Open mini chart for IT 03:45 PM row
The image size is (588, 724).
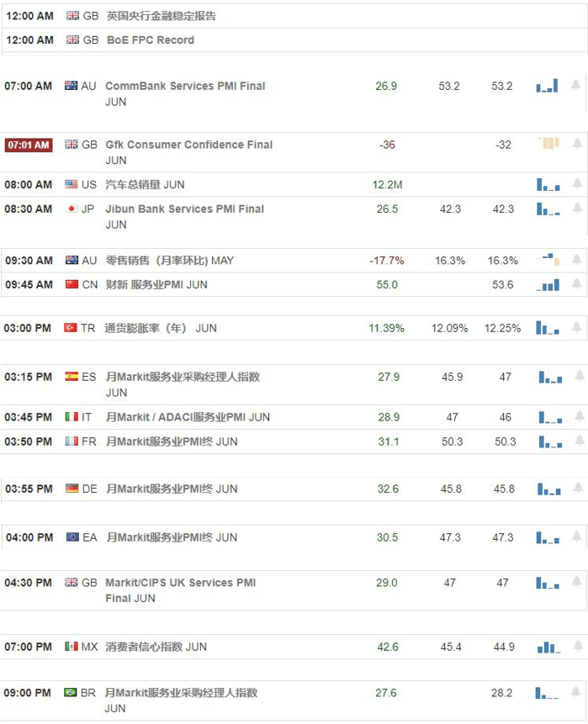(551, 417)
